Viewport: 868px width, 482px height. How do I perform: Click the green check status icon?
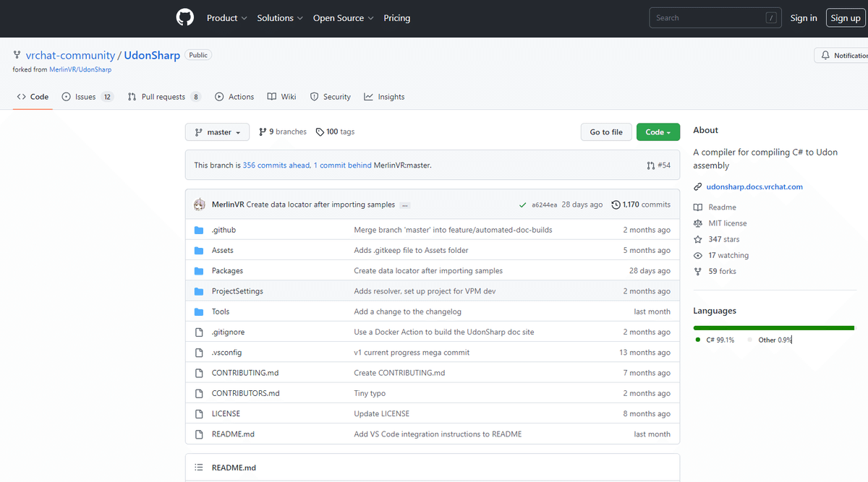tap(522, 205)
